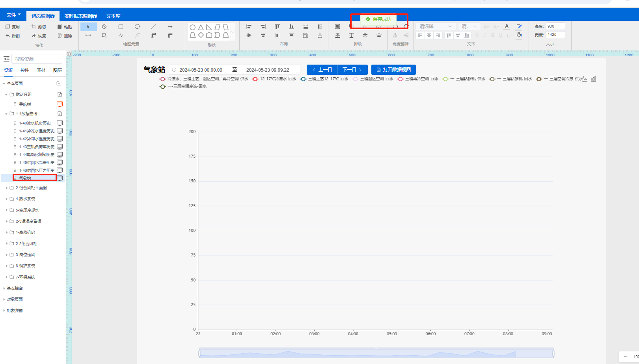
Task: Expand the 4-热水系统 folder
Action: pyautogui.click(x=7, y=199)
